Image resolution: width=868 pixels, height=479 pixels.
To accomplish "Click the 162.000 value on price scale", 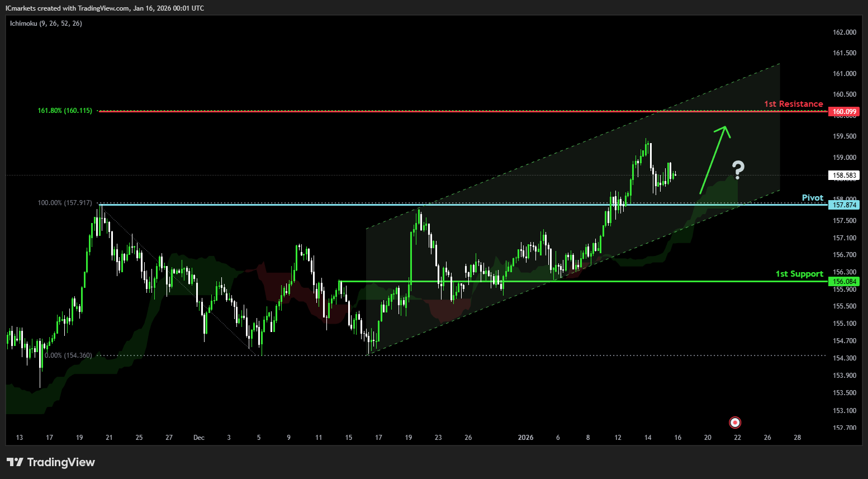I will tap(844, 32).
